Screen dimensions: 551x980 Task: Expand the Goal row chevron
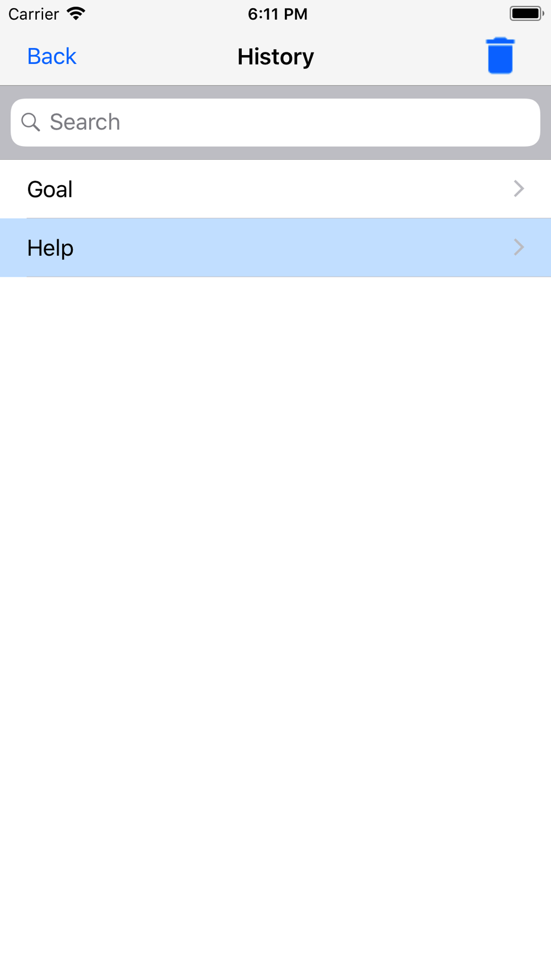point(518,189)
